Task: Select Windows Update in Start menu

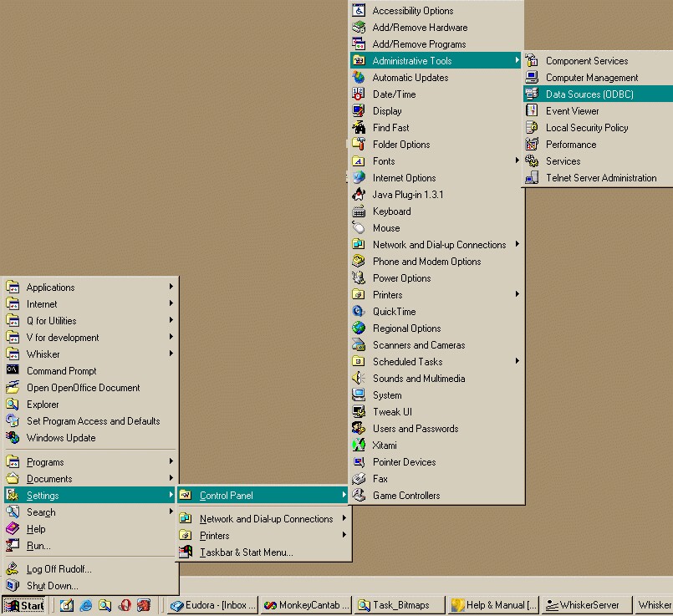Action: pyautogui.click(x=90, y=438)
